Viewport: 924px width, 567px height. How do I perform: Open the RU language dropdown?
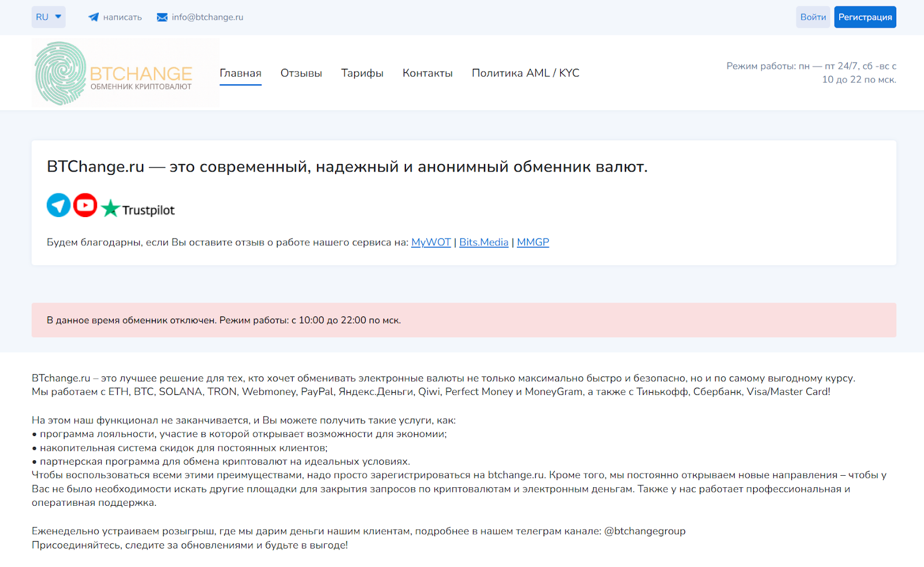(x=49, y=17)
